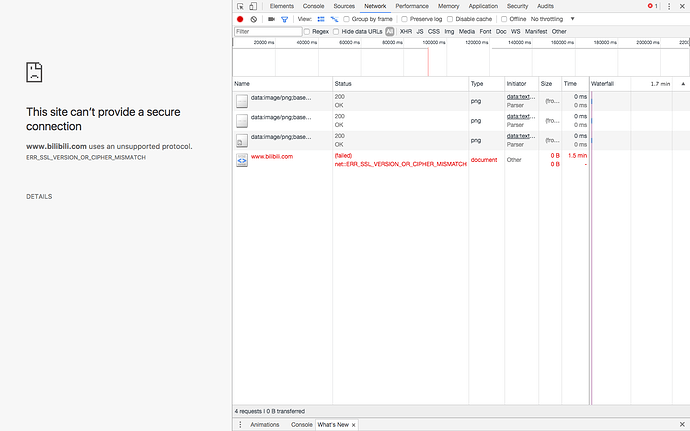Sort by the Status column header
Viewport: 690px width, 431px height.
tap(400, 84)
